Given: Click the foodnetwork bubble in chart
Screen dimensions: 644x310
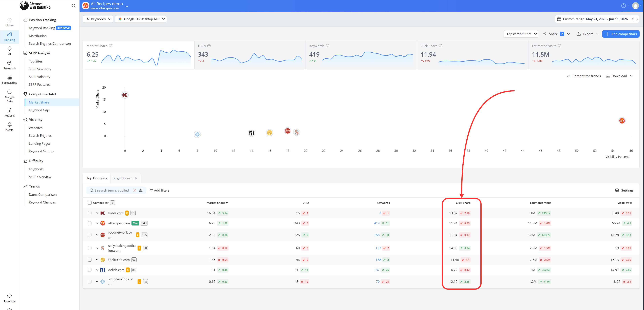Looking at the screenshot, I should 288,131.
